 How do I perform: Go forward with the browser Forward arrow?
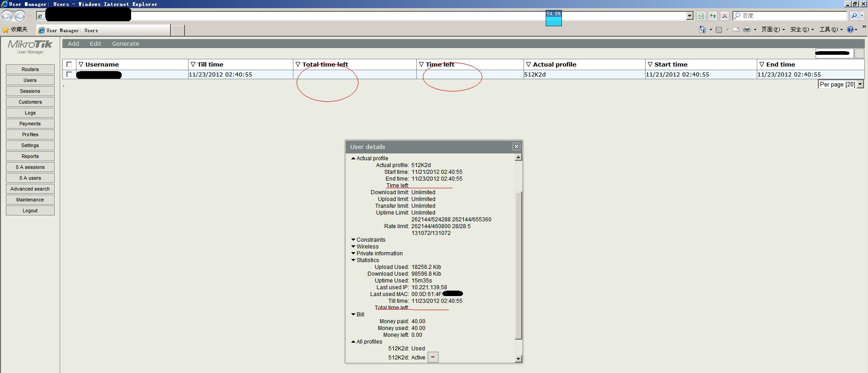(x=19, y=16)
